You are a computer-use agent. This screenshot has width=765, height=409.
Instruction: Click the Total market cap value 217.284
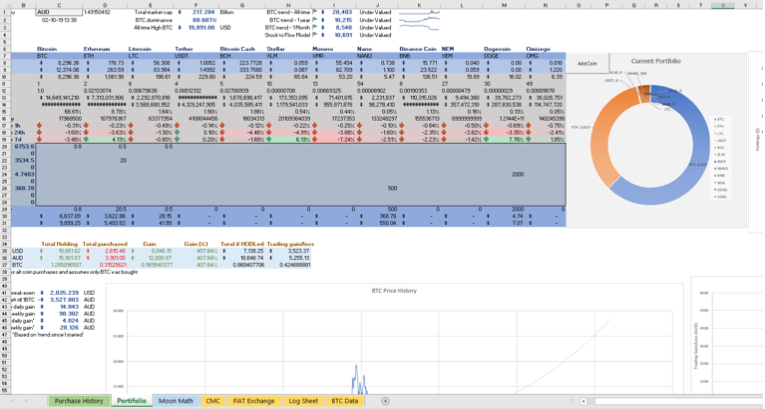coord(203,12)
